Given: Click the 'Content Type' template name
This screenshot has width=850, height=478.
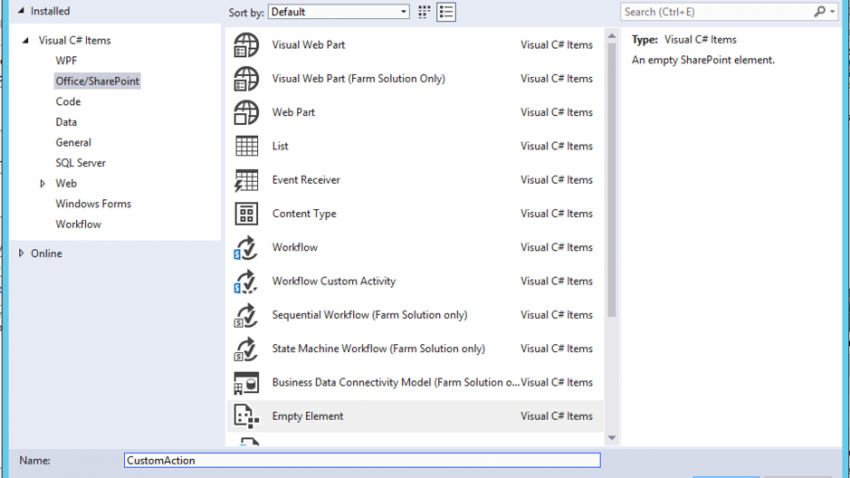Looking at the screenshot, I should click(304, 214).
